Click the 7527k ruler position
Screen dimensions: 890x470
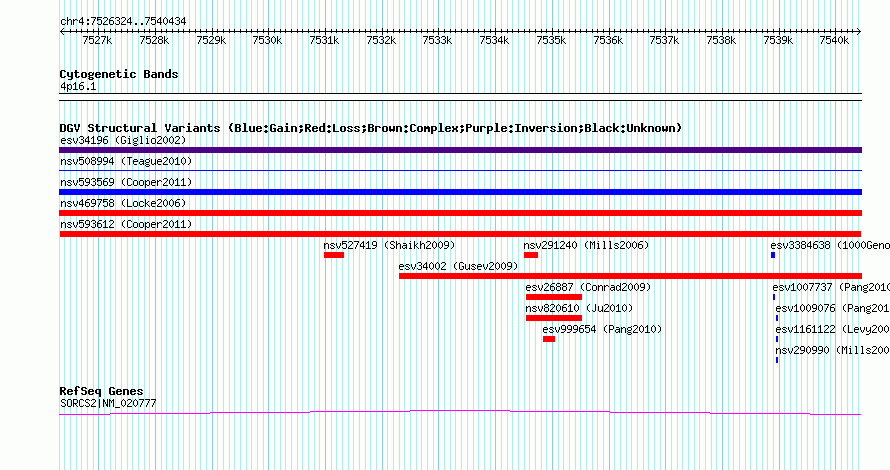click(x=98, y=40)
